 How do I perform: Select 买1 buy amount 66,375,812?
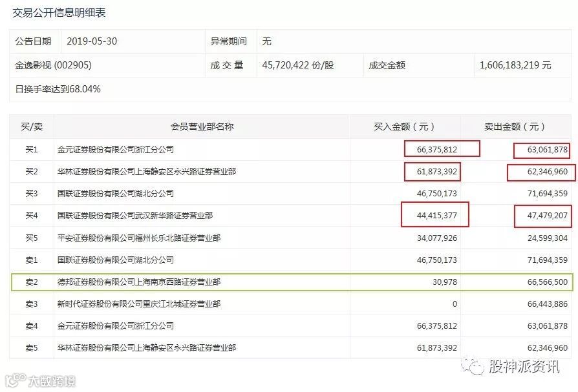point(437,149)
